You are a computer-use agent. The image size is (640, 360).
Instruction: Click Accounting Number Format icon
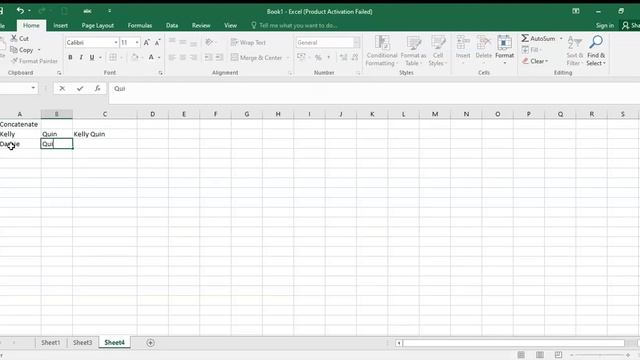(301, 57)
